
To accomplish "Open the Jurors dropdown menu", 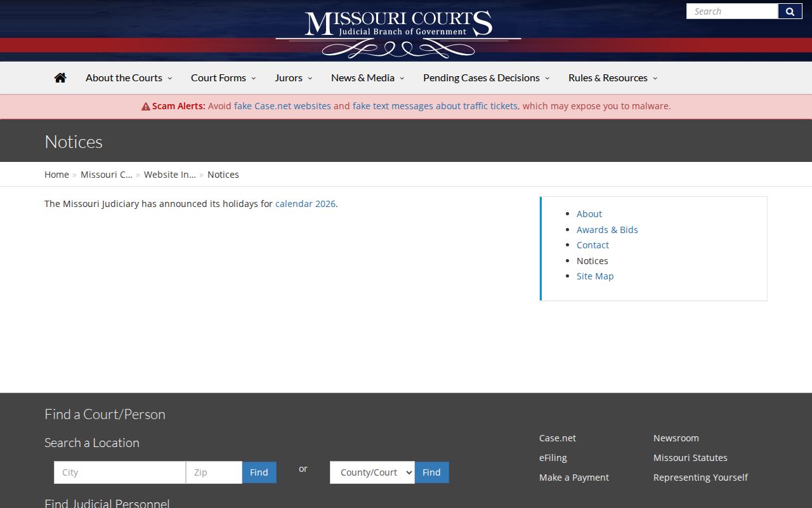I will (294, 77).
